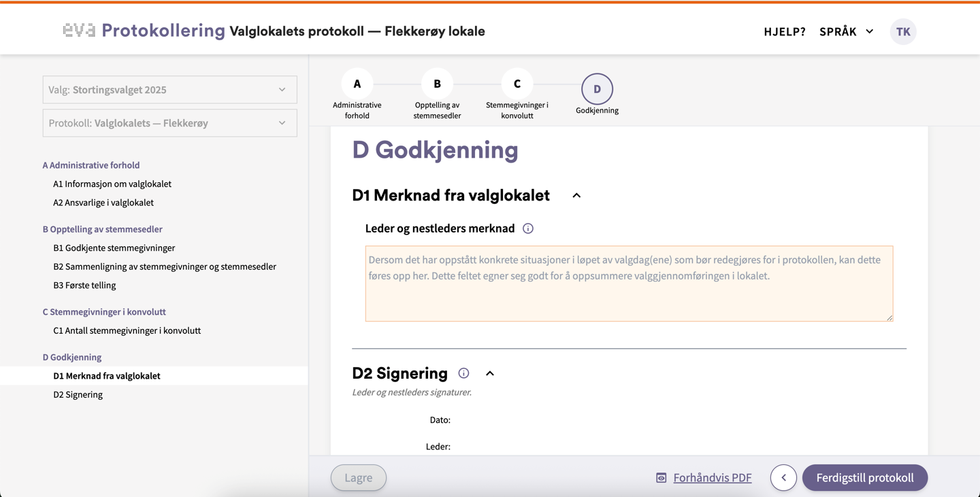The width and height of the screenshot is (980, 497).
Task: Collapse the D1 Merknad fra valglokalet section
Action: click(576, 196)
